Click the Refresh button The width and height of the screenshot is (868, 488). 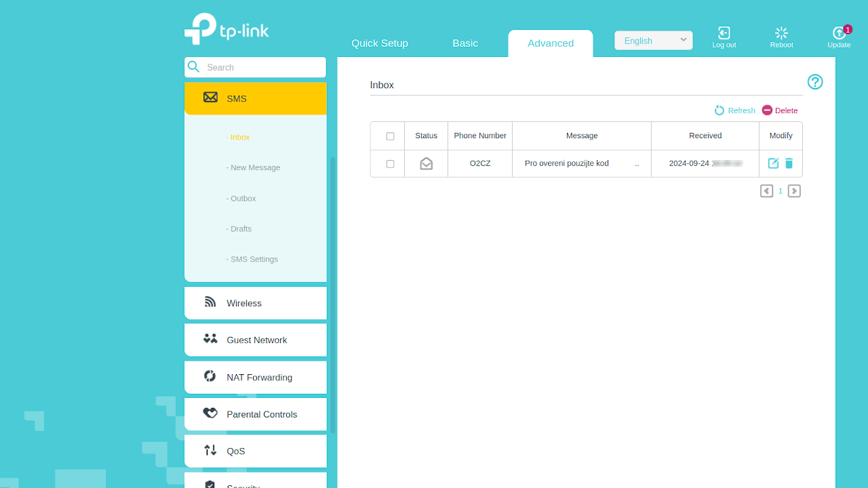click(735, 110)
